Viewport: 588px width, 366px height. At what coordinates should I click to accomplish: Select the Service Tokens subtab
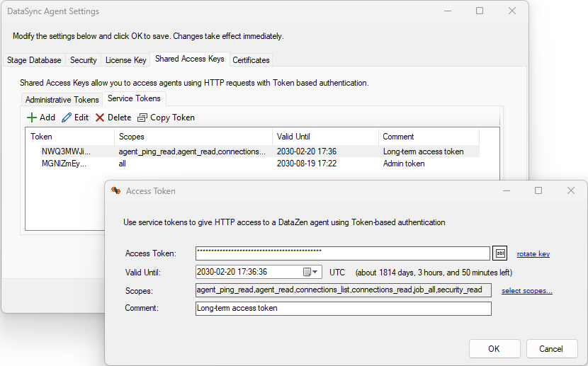[135, 98]
